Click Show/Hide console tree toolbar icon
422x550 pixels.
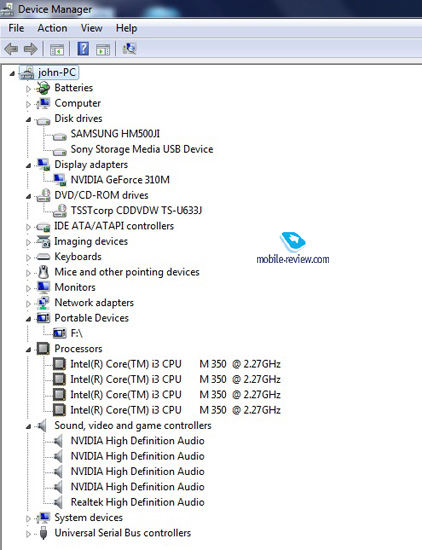click(57, 49)
